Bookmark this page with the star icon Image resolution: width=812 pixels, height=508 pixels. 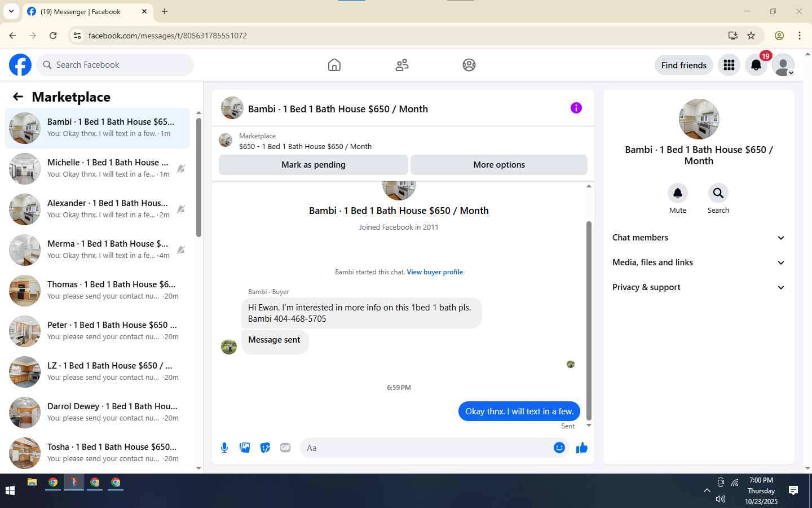[751, 36]
